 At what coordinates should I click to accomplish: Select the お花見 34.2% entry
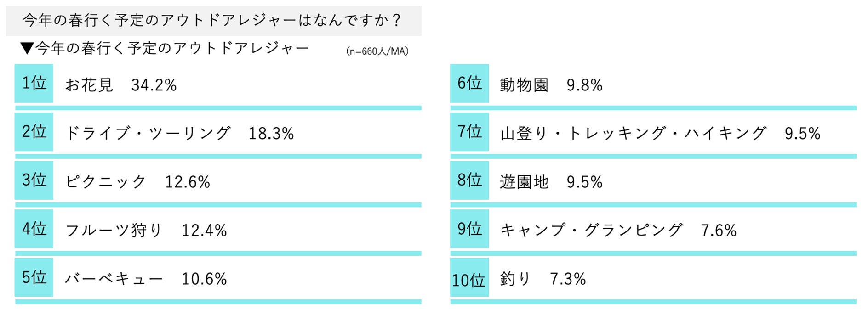(121, 85)
